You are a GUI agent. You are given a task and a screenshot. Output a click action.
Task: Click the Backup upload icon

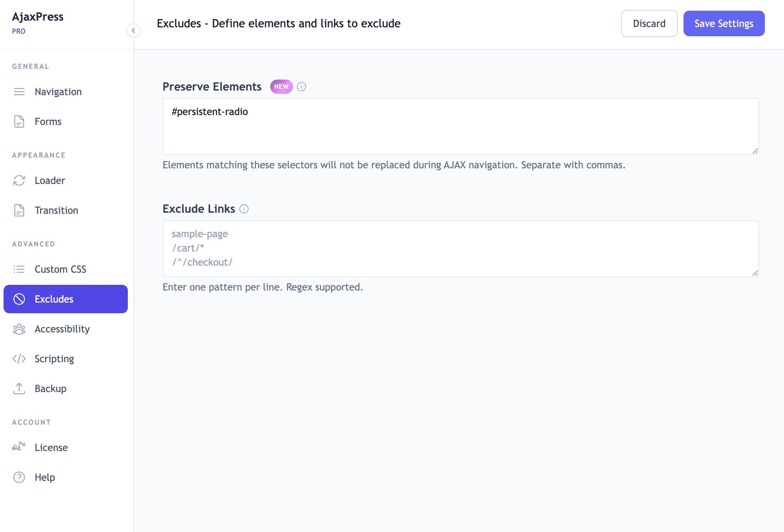tap(19, 389)
